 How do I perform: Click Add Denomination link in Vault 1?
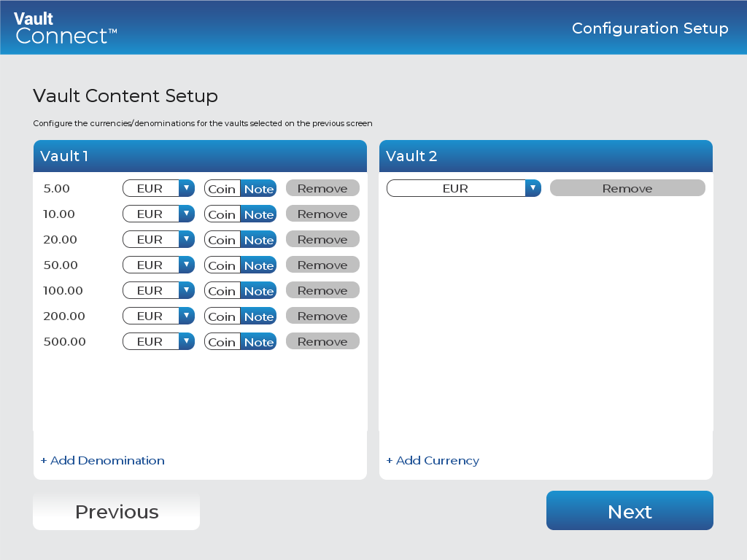(103, 460)
